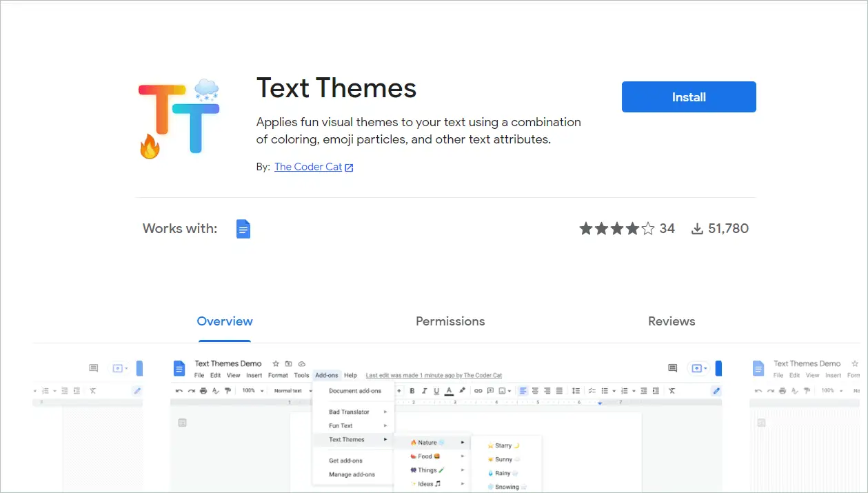Image resolution: width=868 pixels, height=493 pixels.
Task: Click the Text Themes add-on logo
Action: [x=179, y=119]
